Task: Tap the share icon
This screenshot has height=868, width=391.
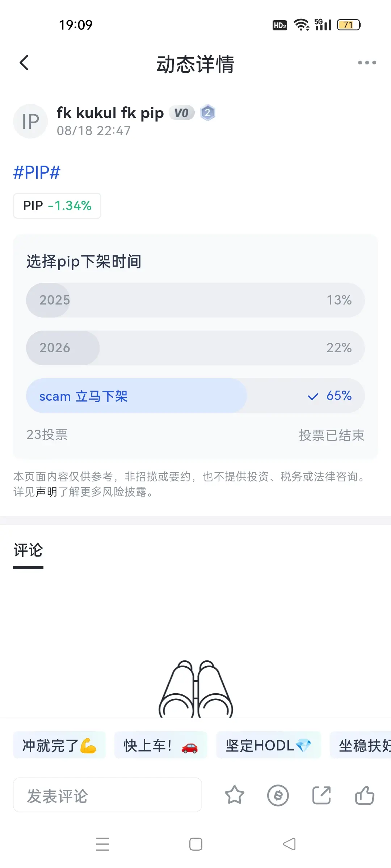Action: (321, 795)
